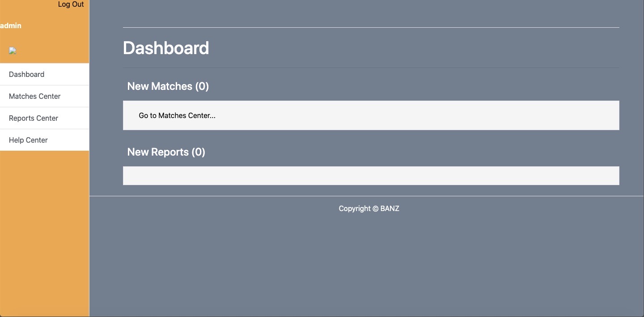The height and width of the screenshot is (317, 644).
Task: Click the large Dashboard page heading
Action: coord(166,48)
